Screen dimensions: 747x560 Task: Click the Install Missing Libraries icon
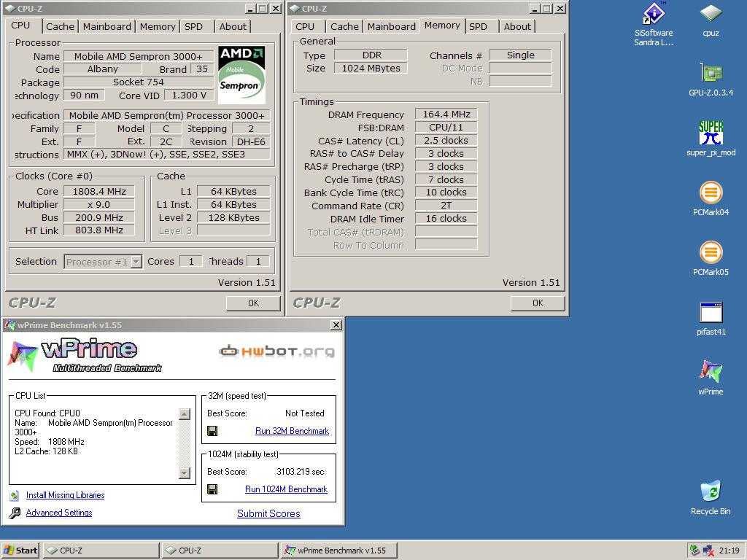coord(15,495)
